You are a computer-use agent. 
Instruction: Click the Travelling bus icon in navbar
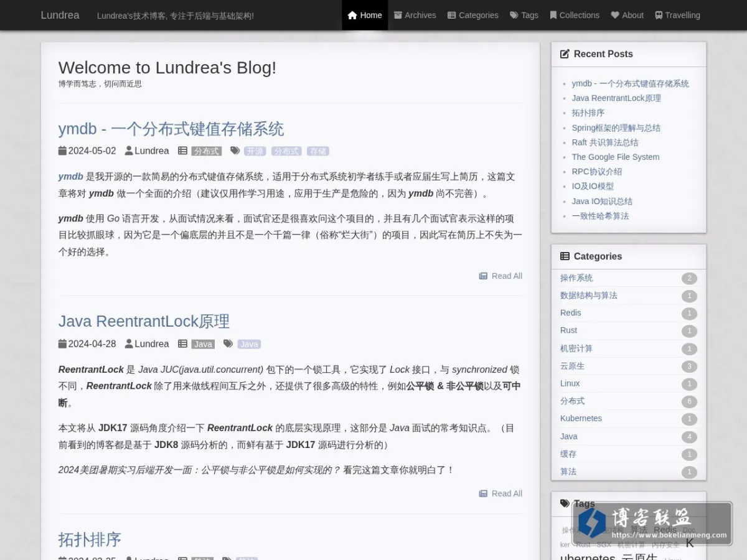point(659,15)
